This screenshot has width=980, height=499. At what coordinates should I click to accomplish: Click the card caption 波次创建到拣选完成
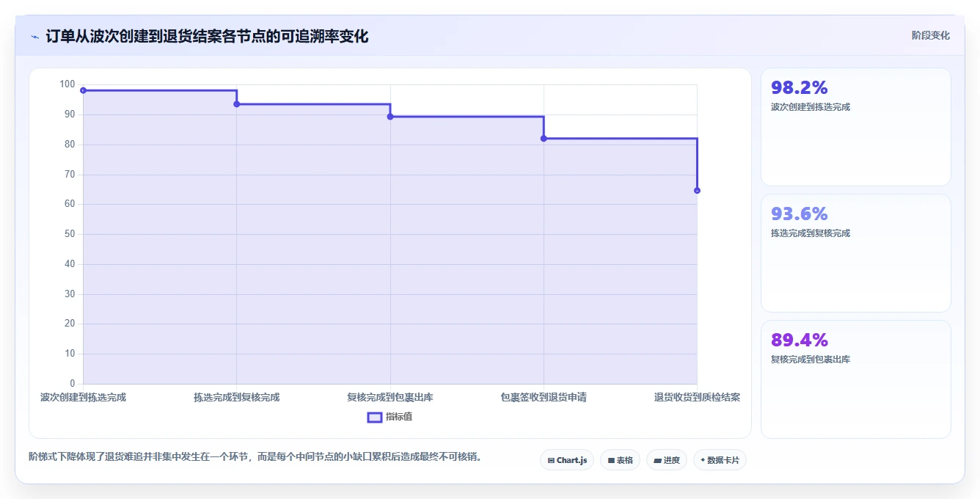pyautogui.click(x=811, y=107)
